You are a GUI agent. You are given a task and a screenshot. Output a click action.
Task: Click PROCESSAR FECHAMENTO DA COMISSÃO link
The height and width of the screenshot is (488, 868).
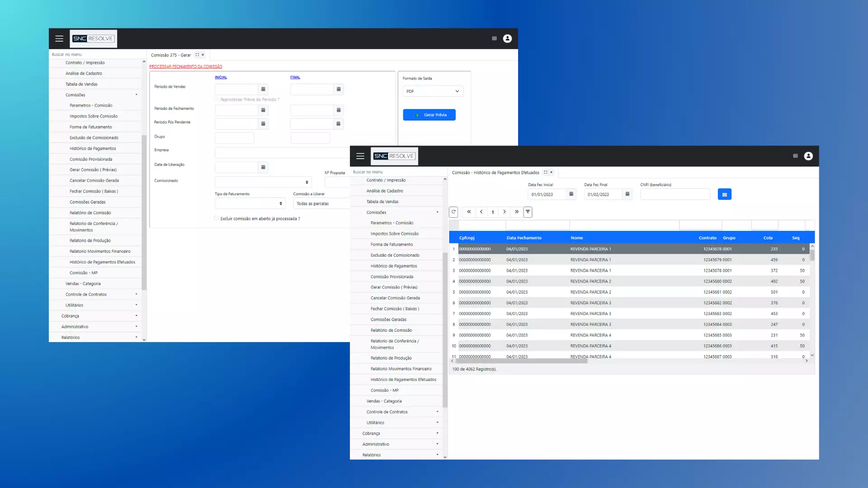click(x=185, y=66)
